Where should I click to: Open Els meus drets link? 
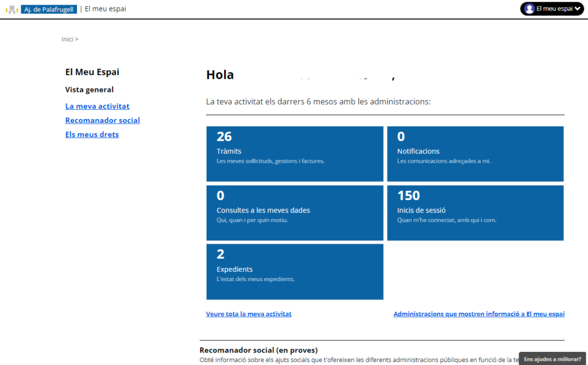point(92,135)
